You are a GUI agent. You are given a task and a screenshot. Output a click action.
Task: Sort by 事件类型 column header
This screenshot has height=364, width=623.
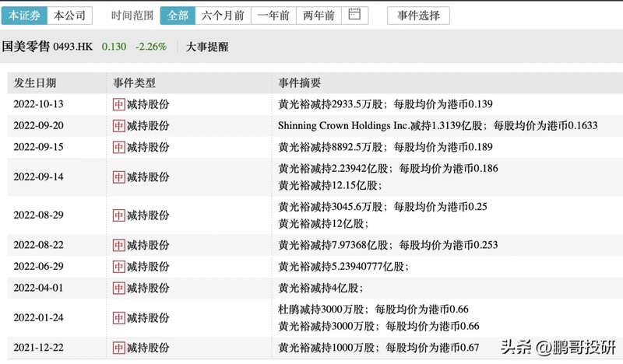[x=135, y=83]
